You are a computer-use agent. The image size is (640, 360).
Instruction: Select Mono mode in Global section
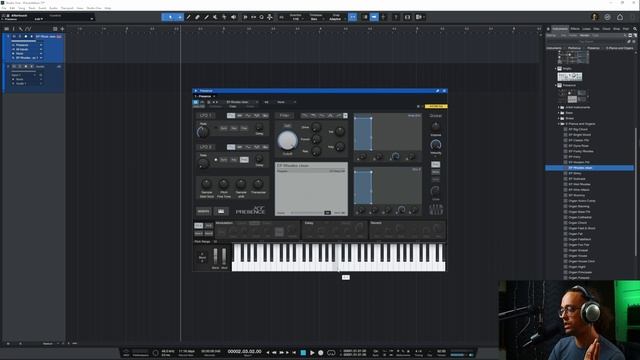pyautogui.click(x=436, y=172)
